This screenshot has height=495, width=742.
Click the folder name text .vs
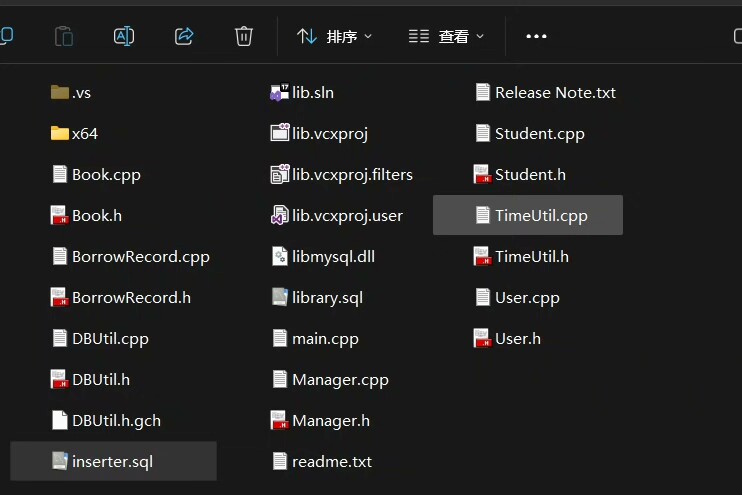click(x=81, y=93)
